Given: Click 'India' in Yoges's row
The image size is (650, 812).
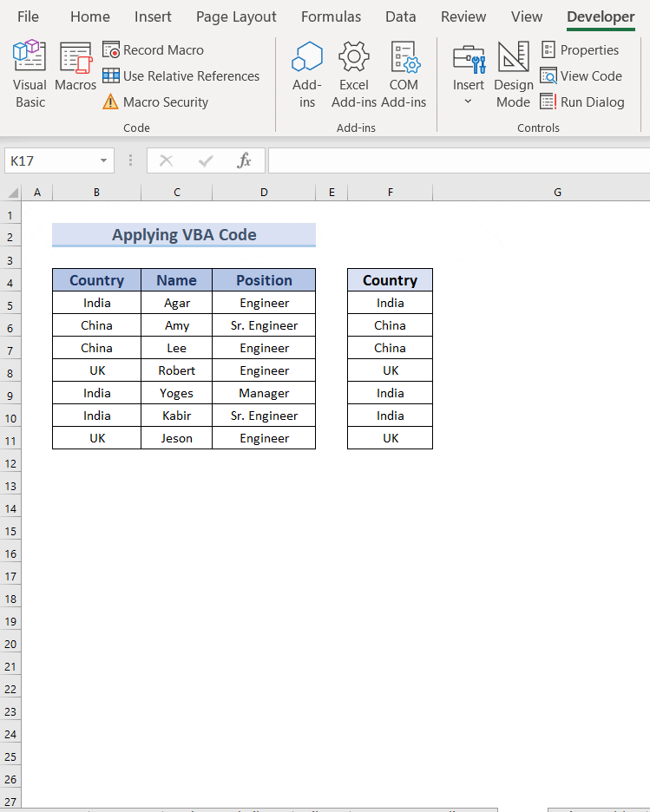Looking at the screenshot, I should click(97, 393).
